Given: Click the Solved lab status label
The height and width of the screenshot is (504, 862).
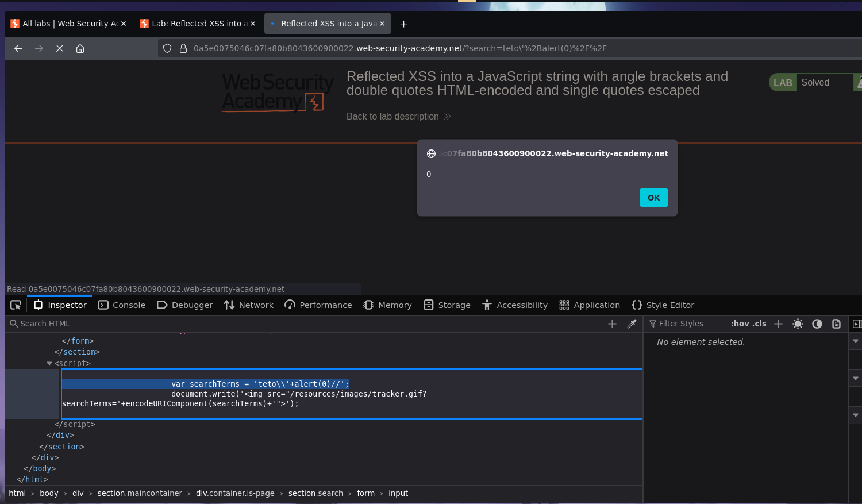Looking at the screenshot, I should point(815,82).
